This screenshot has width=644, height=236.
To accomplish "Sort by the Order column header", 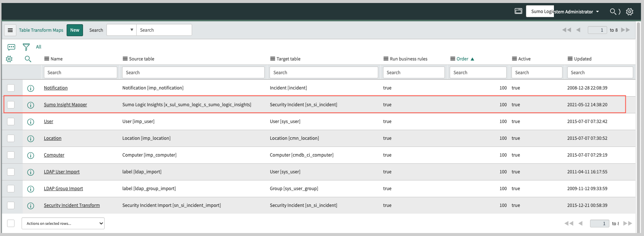I will tap(462, 59).
